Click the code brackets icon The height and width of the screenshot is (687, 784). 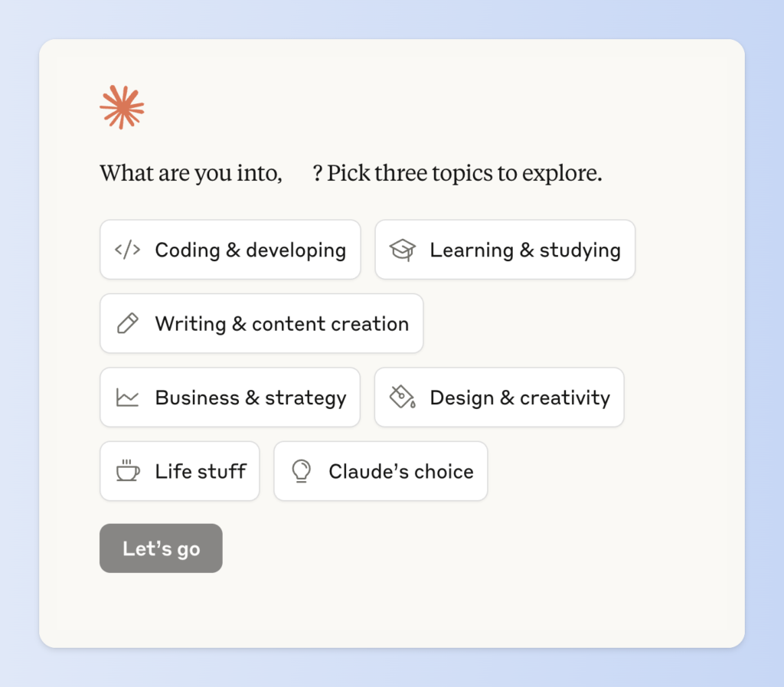click(x=127, y=250)
